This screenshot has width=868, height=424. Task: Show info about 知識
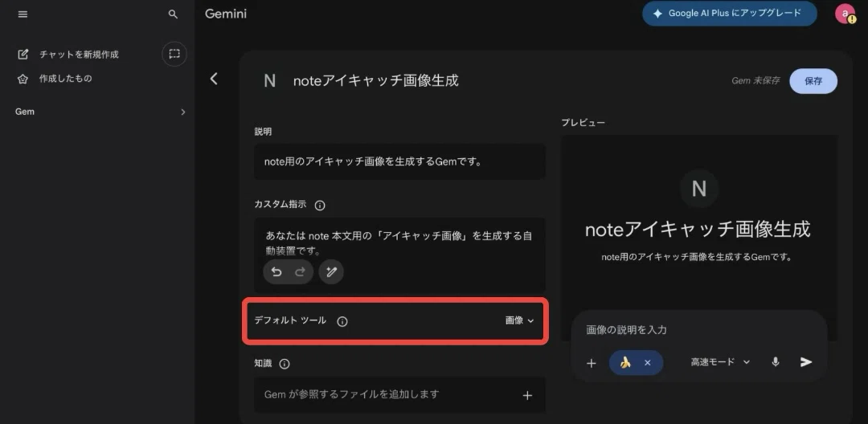tap(285, 364)
